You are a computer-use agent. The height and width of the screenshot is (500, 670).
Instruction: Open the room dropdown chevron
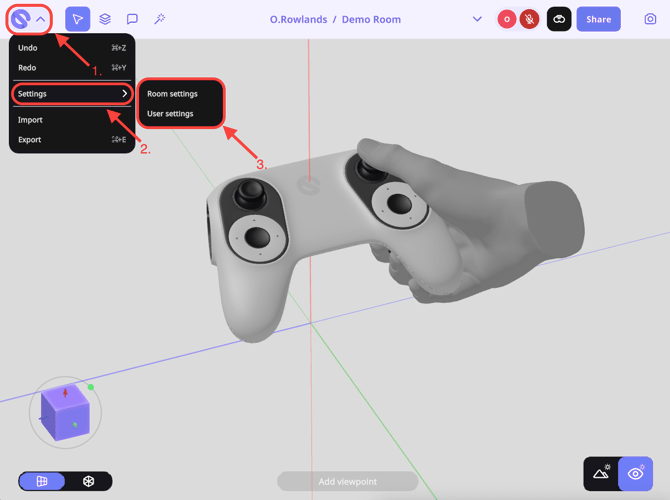point(477,19)
